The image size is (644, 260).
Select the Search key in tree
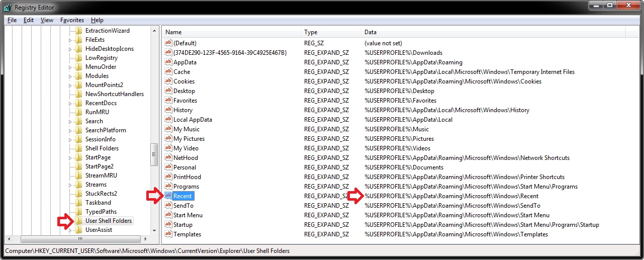tap(94, 121)
